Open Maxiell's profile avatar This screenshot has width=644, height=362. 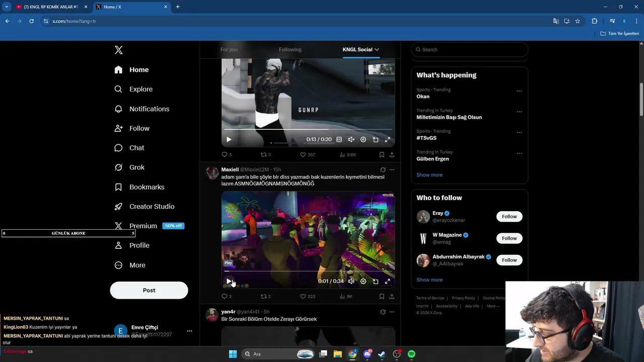click(212, 173)
